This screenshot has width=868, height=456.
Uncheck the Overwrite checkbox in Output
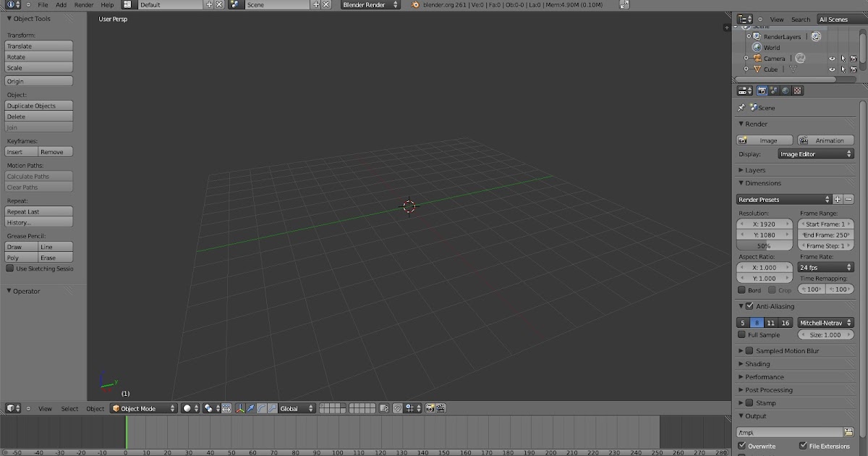[741, 446]
